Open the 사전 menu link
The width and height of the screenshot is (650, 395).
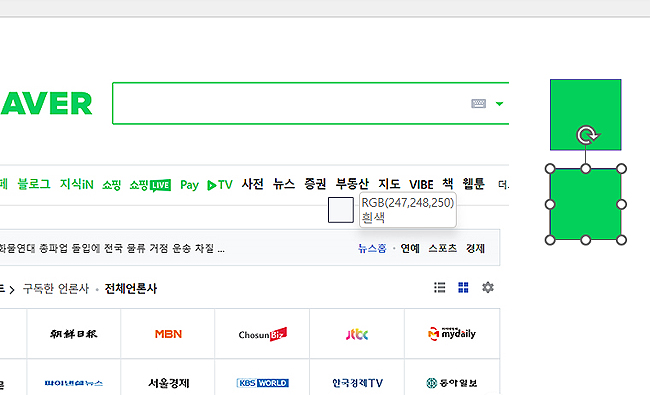coord(252,184)
